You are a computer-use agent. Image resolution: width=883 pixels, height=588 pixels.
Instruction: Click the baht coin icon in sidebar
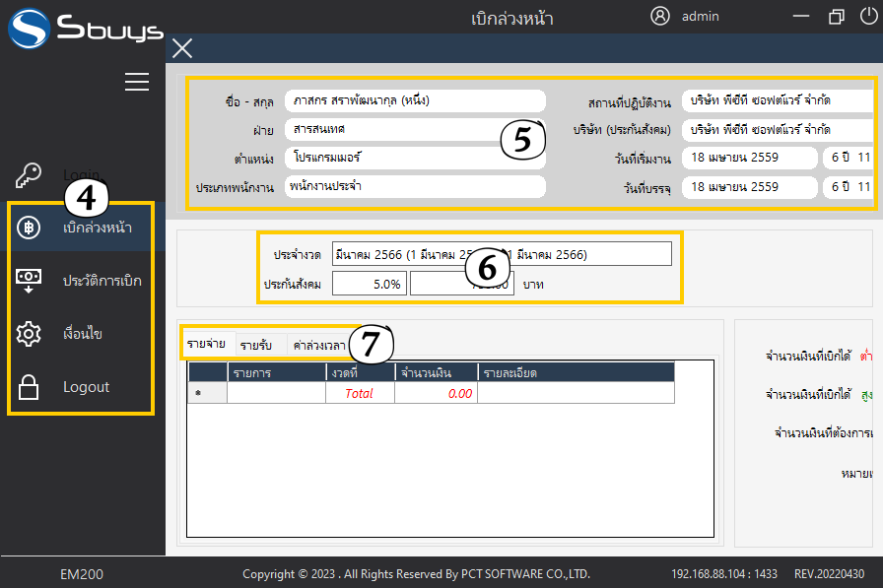click(x=30, y=228)
